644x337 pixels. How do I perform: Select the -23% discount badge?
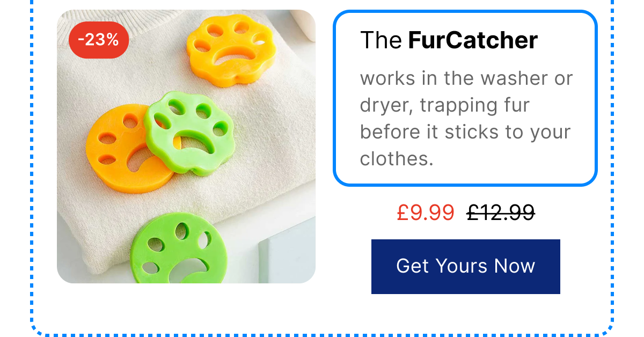[99, 40]
